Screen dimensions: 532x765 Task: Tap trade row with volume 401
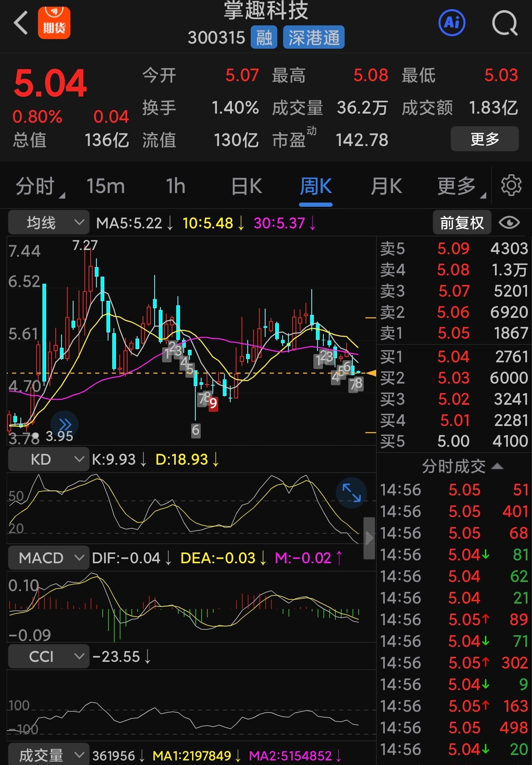(x=454, y=511)
